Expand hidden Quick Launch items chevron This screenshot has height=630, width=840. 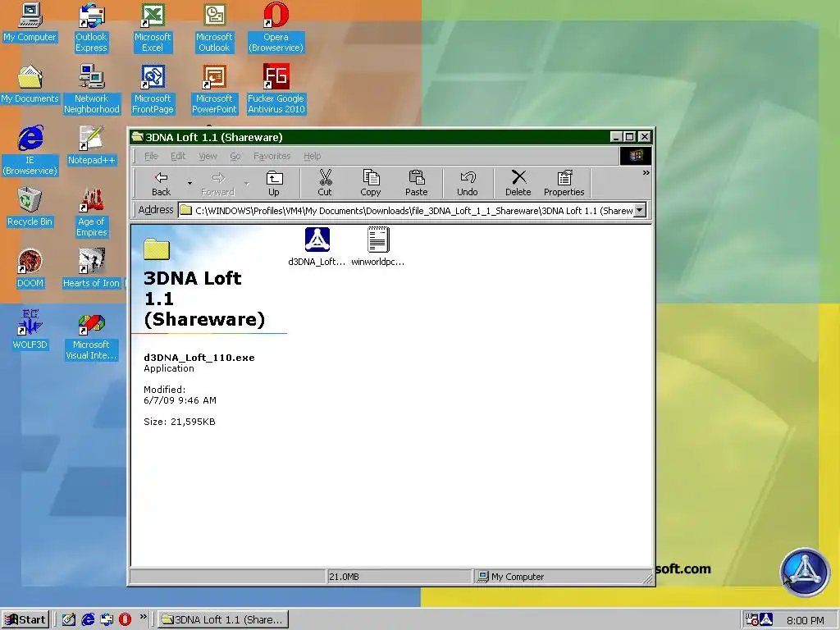(x=143, y=617)
